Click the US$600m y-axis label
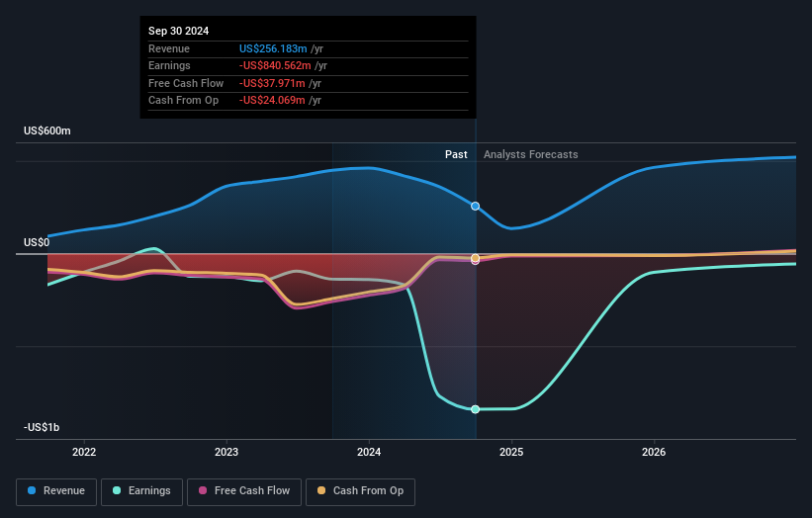 tap(47, 130)
